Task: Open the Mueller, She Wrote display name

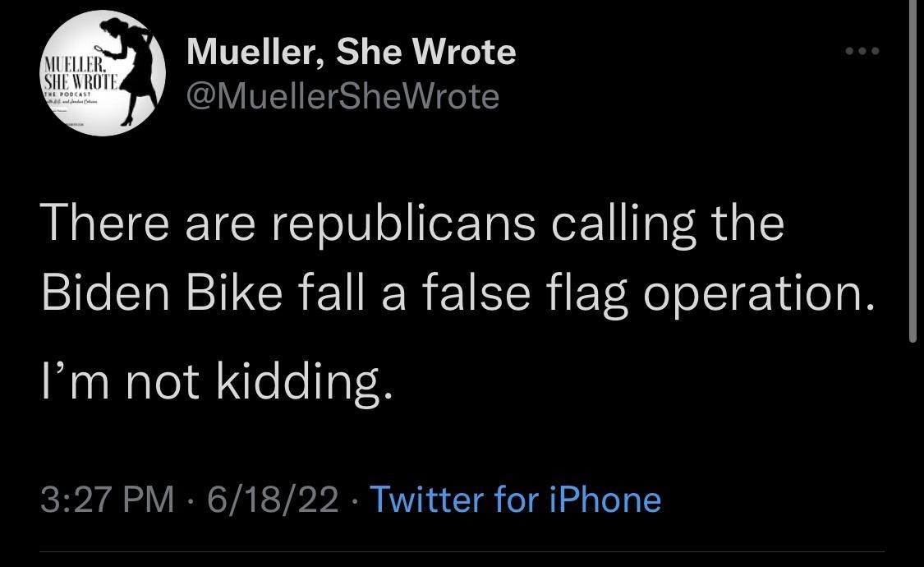Action: 351,51
